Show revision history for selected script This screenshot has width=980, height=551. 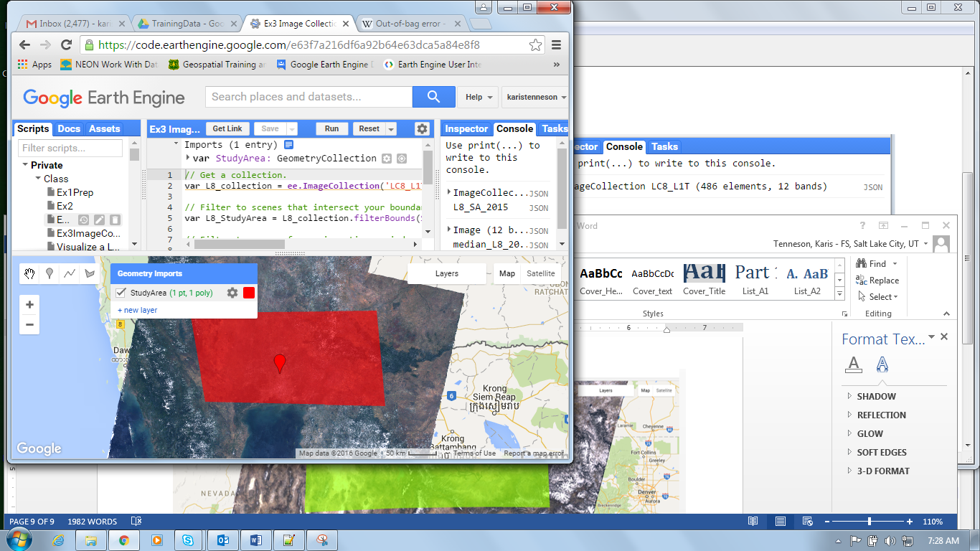(x=83, y=220)
